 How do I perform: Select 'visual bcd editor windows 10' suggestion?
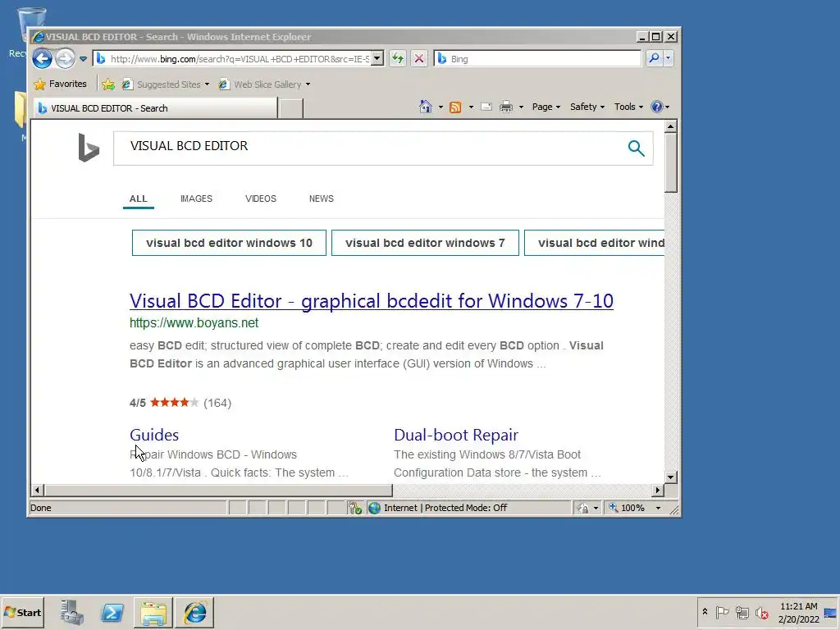click(230, 243)
